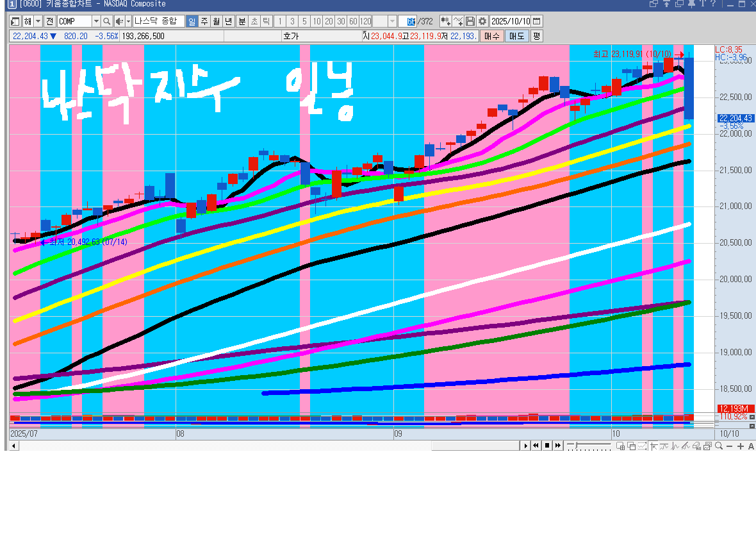
Task: Click the 매수 buy button
Action: [x=492, y=36]
